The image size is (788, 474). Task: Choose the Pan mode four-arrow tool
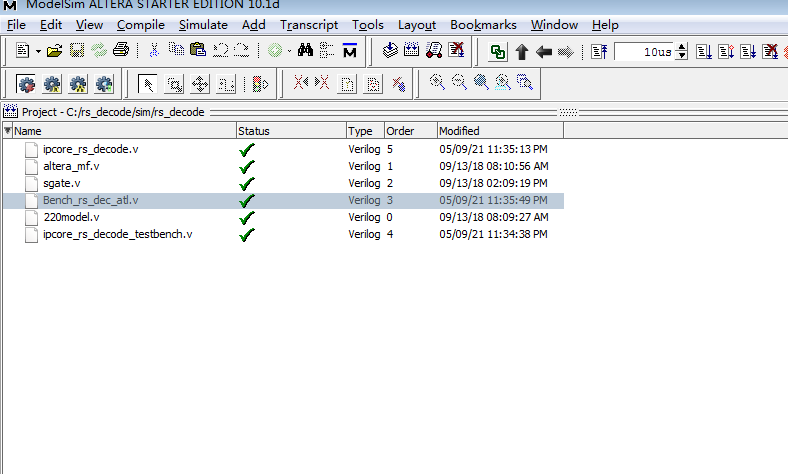point(200,84)
